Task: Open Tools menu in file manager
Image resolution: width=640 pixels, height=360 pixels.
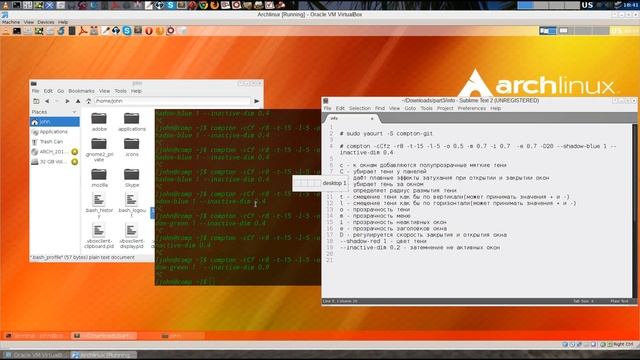Action: 120,91
